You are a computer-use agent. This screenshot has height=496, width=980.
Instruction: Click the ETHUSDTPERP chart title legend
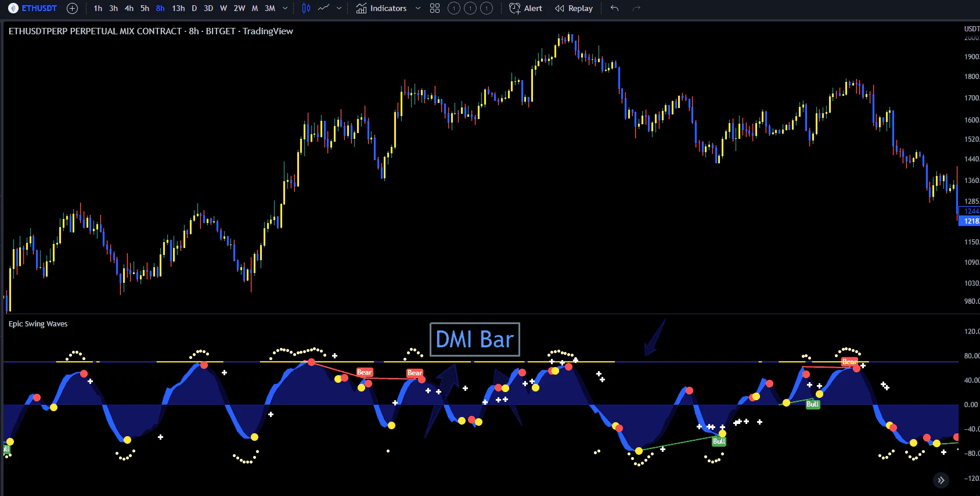tap(151, 31)
